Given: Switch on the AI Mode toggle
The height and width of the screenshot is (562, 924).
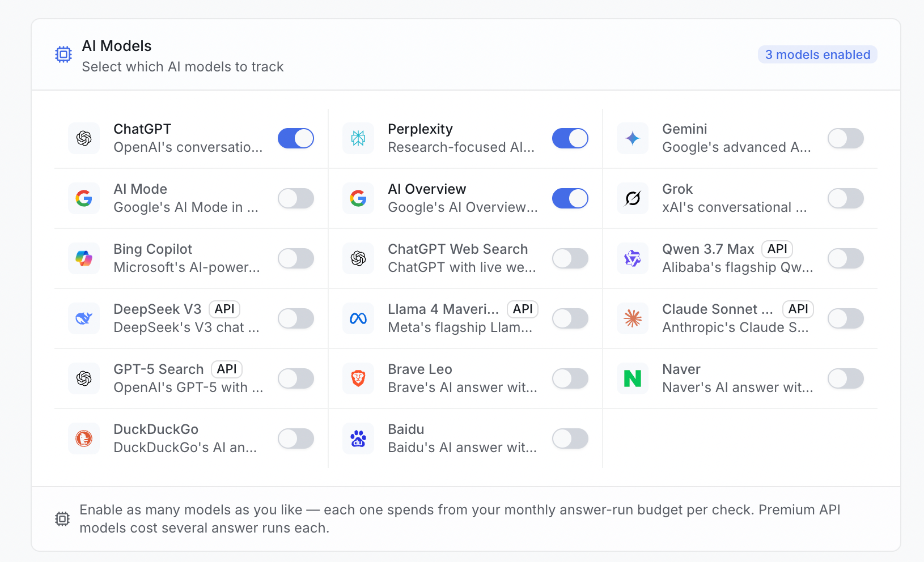Looking at the screenshot, I should point(296,198).
